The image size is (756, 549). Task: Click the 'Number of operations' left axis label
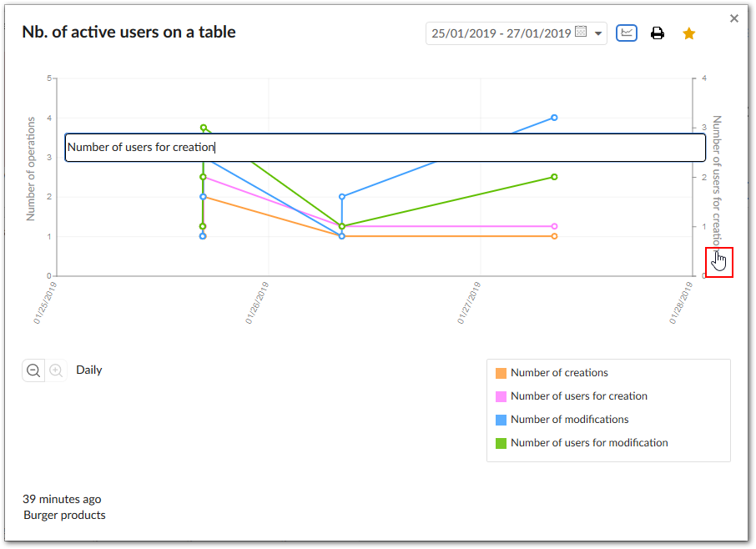(x=31, y=169)
